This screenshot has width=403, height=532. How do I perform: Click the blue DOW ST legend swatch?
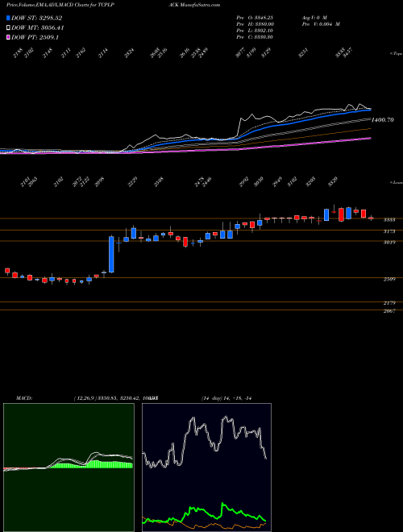coord(8,18)
